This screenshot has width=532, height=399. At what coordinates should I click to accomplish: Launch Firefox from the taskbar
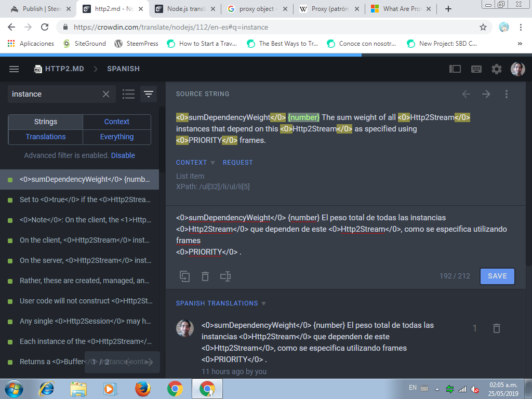tap(142, 389)
